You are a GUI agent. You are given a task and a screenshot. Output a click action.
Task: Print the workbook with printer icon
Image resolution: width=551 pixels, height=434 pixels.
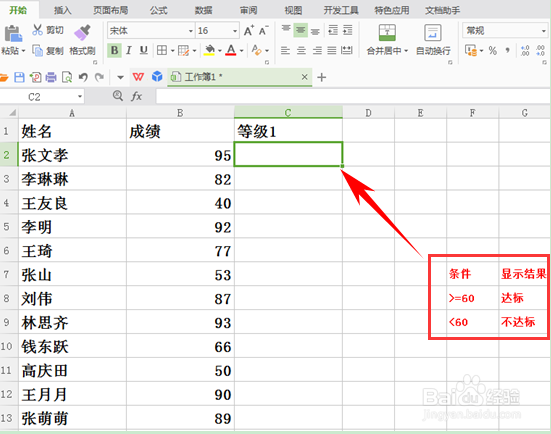[51, 77]
